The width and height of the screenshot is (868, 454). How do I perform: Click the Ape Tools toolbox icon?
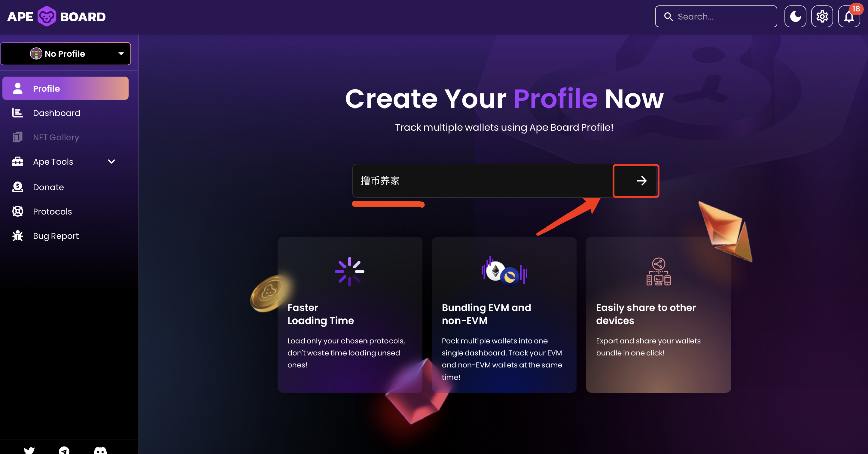pos(18,162)
